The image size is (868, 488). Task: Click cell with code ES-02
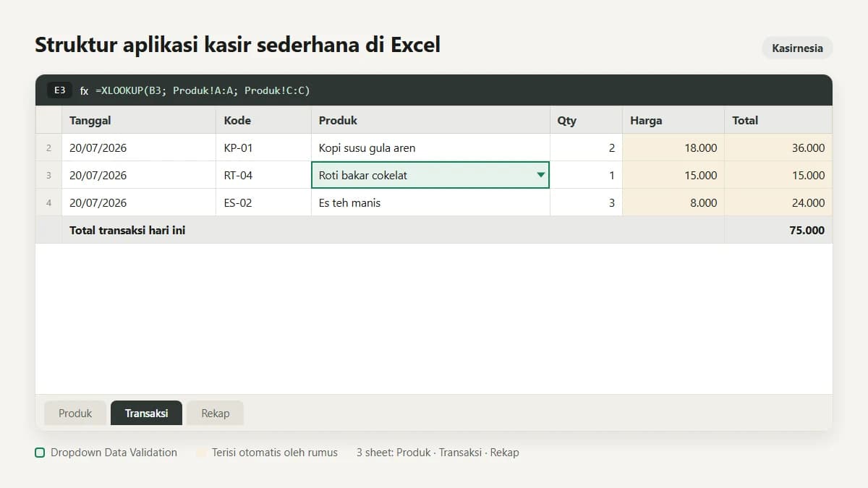(264, 202)
